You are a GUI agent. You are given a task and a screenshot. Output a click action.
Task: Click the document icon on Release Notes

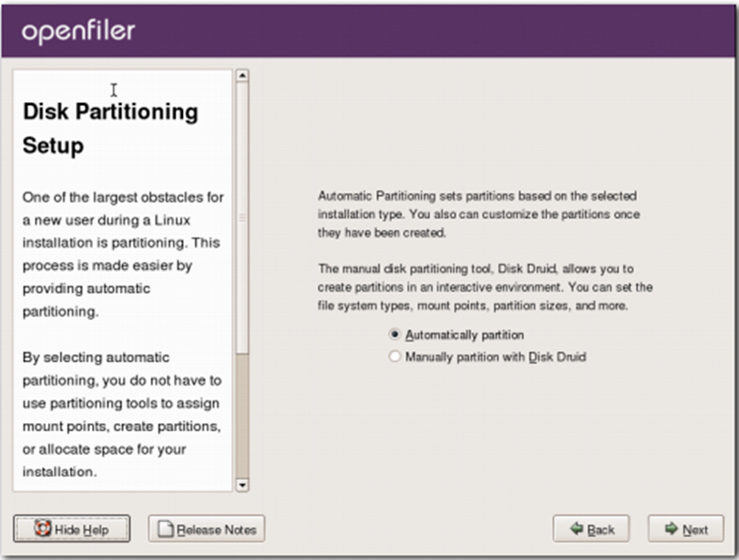click(x=165, y=529)
